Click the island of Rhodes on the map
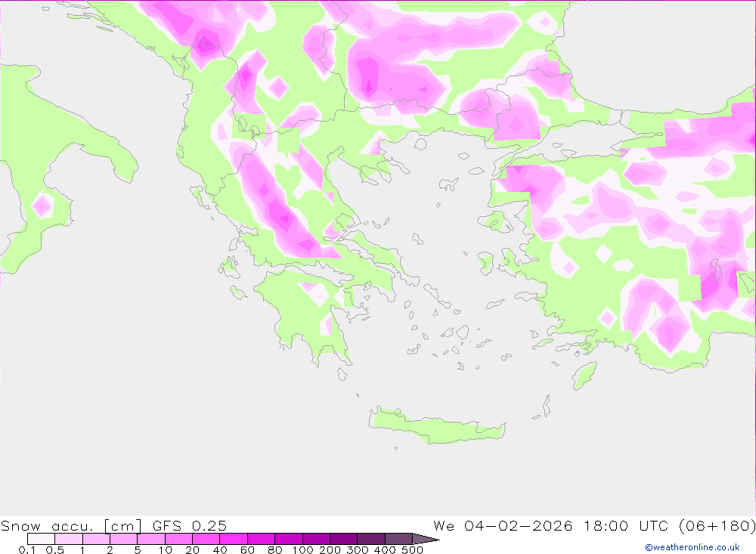Viewport: 756px width, 554px height. (584, 376)
